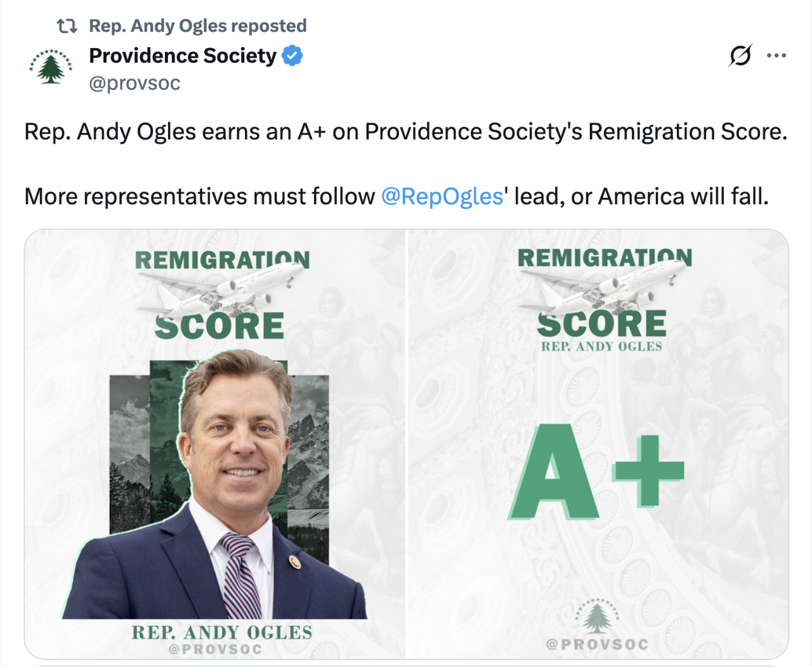
Task: Open the post options from the ellipsis
Action: click(x=775, y=56)
